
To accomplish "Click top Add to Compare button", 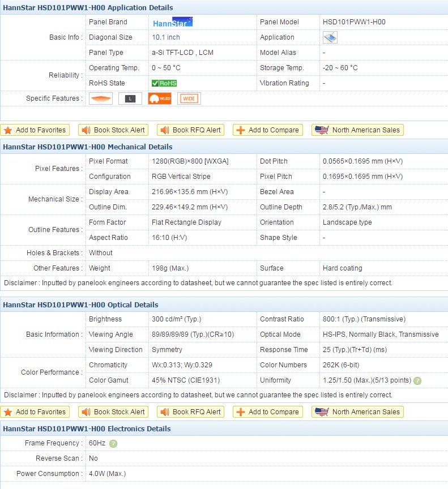I will pos(268,130).
